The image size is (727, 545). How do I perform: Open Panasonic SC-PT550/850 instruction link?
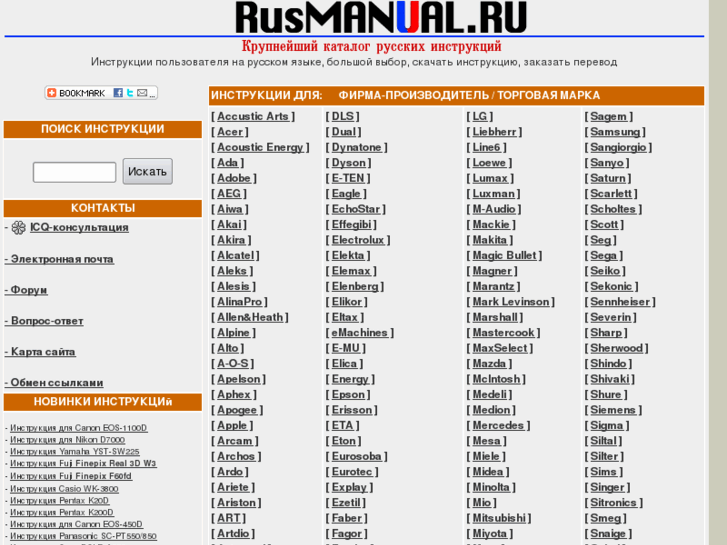(x=83, y=536)
